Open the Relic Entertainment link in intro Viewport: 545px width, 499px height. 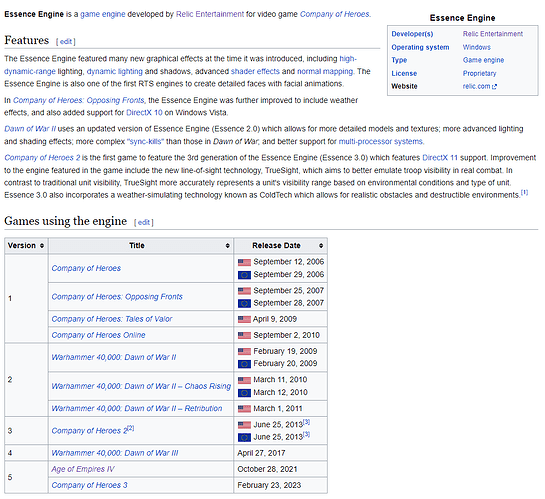(x=210, y=14)
